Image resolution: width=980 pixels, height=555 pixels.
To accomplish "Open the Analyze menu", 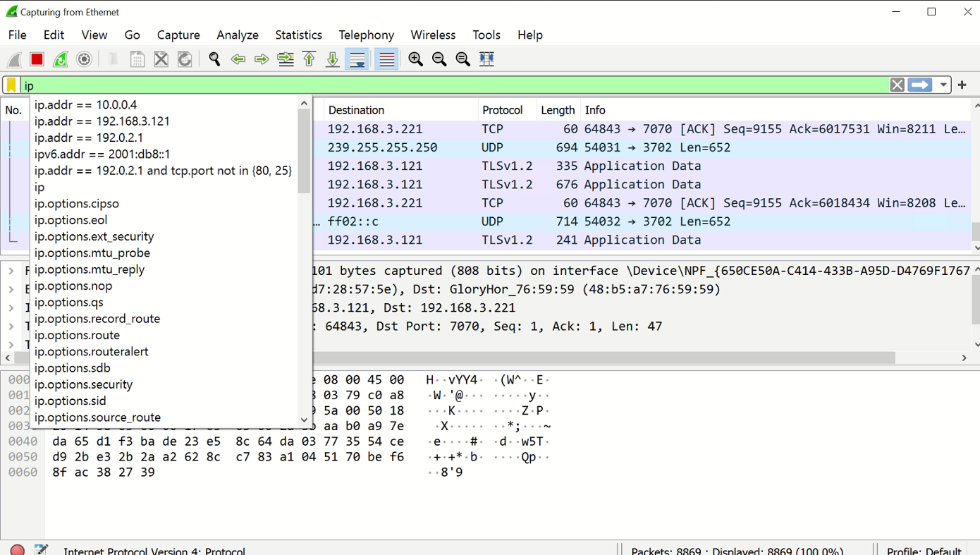I will point(238,35).
